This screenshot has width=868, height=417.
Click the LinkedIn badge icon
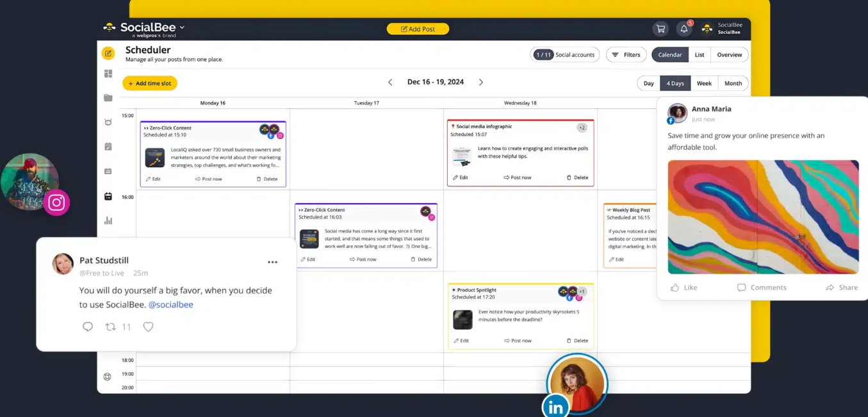click(555, 406)
